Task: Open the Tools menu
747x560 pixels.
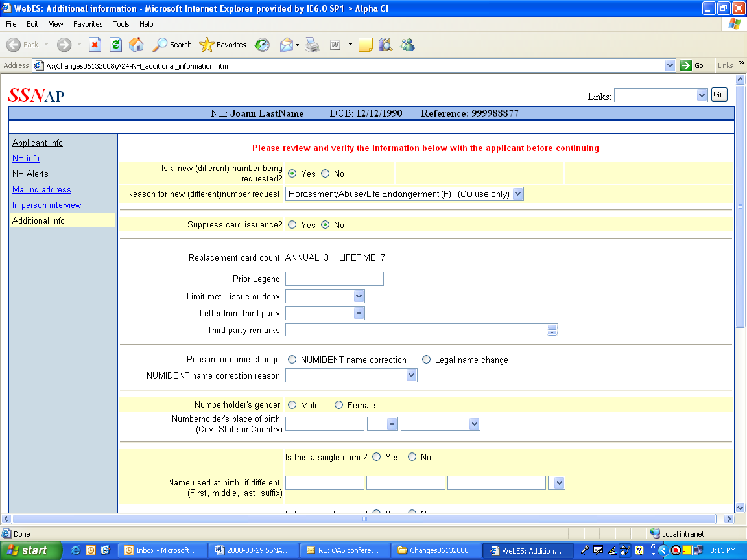Action: pos(121,24)
